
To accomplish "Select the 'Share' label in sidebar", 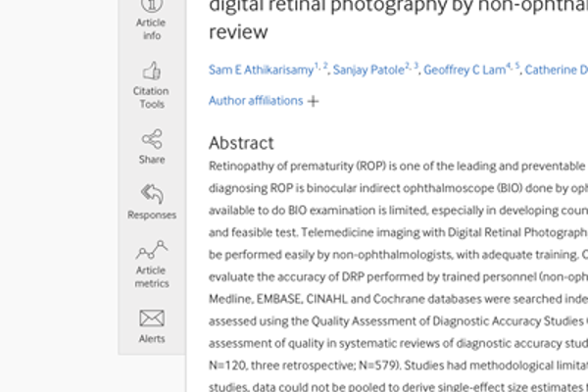I will coord(151,160).
